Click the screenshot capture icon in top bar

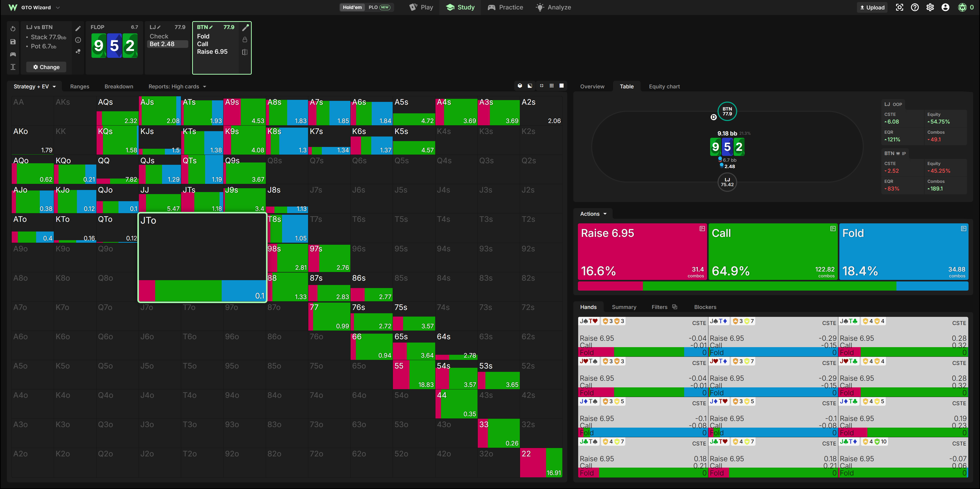click(899, 7)
